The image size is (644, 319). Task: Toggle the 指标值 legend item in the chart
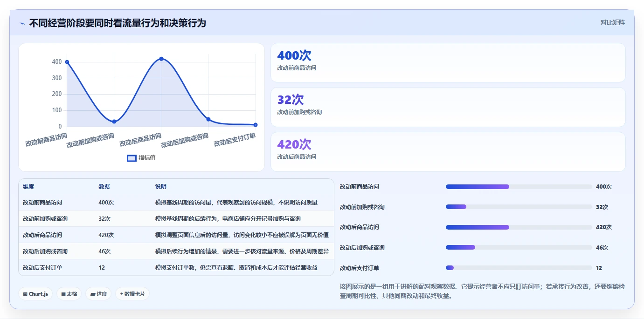141,158
